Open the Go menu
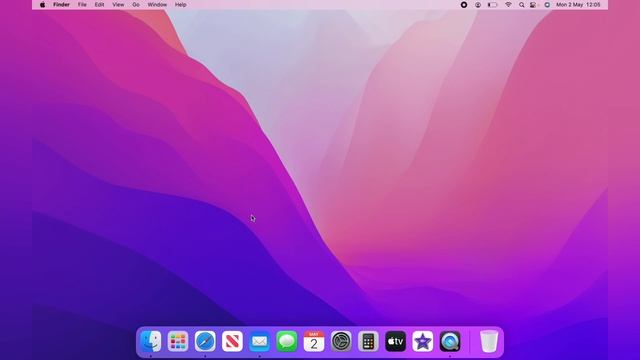Image resolution: width=640 pixels, height=360 pixels. (136, 5)
